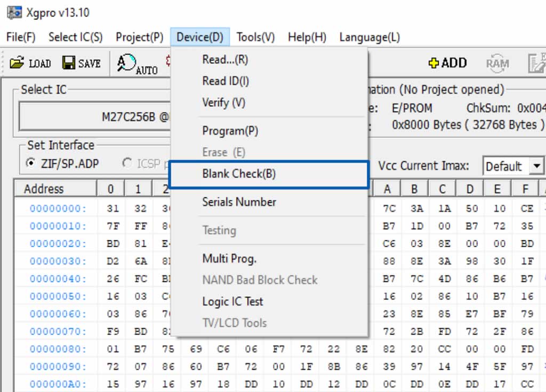This screenshot has height=392, width=546.
Task: Select the ZIF/SP.ADP interface radio button
Action: coord(30,163)
